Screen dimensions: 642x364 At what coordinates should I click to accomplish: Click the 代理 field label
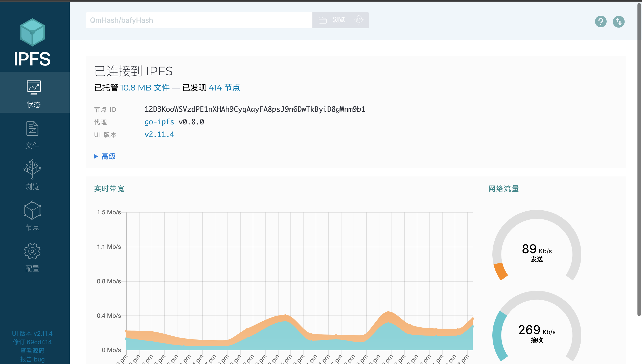pyautogui.click(x=100, y=122)
